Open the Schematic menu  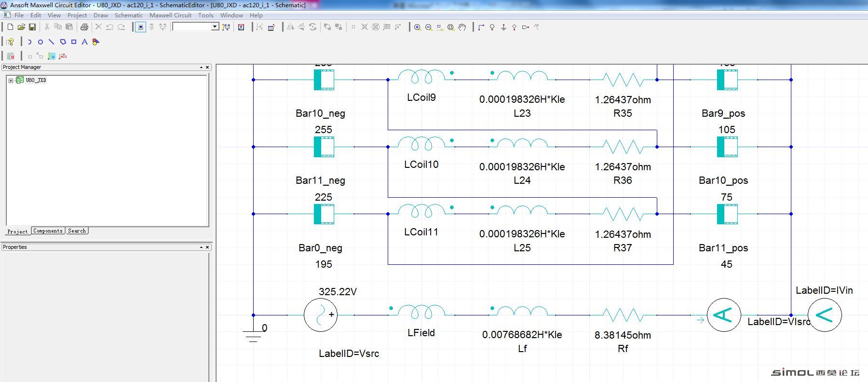[128, 15]
